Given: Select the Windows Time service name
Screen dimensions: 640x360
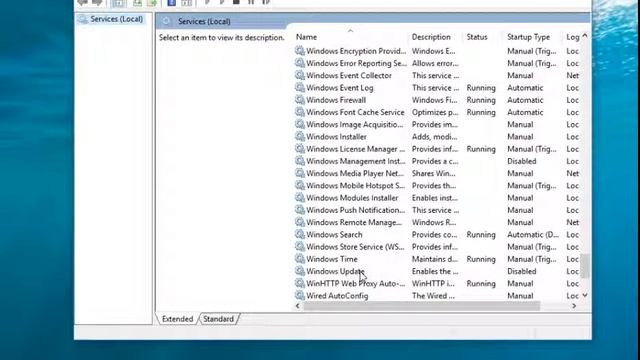Looking at the screenshot, I should click(332, 259).
